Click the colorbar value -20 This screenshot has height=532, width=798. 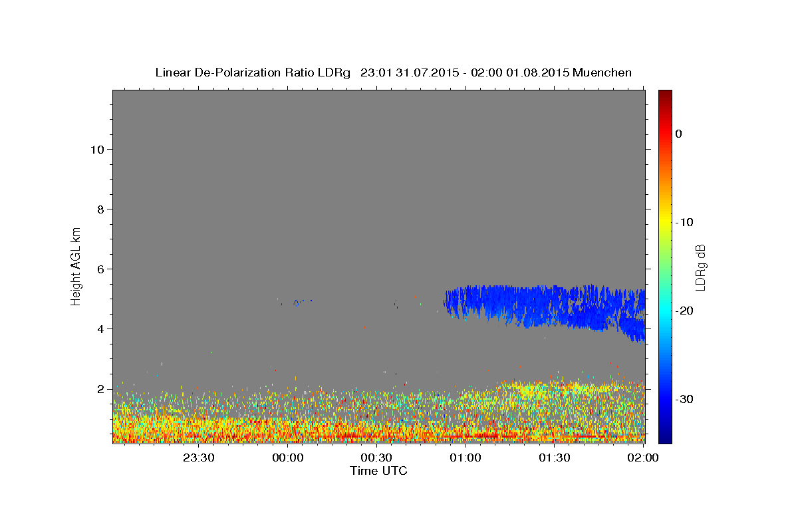[685, 311]
